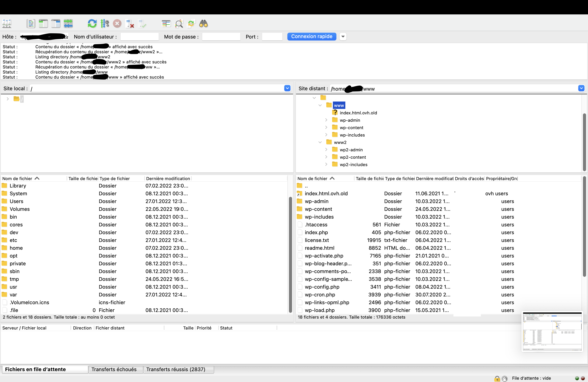Switch to the Transferts réussis tab
This screenshot has width=588, height=382.
pyautogui.click(x=176, y=369)
